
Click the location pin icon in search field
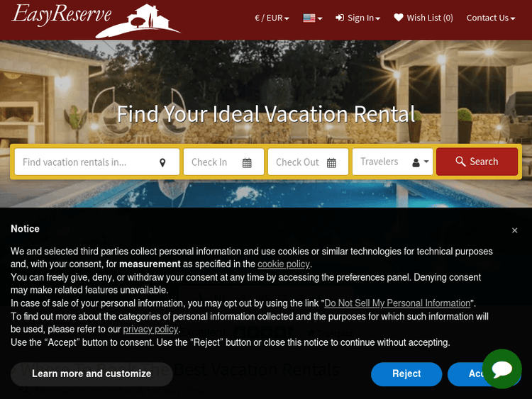point(162,163)
